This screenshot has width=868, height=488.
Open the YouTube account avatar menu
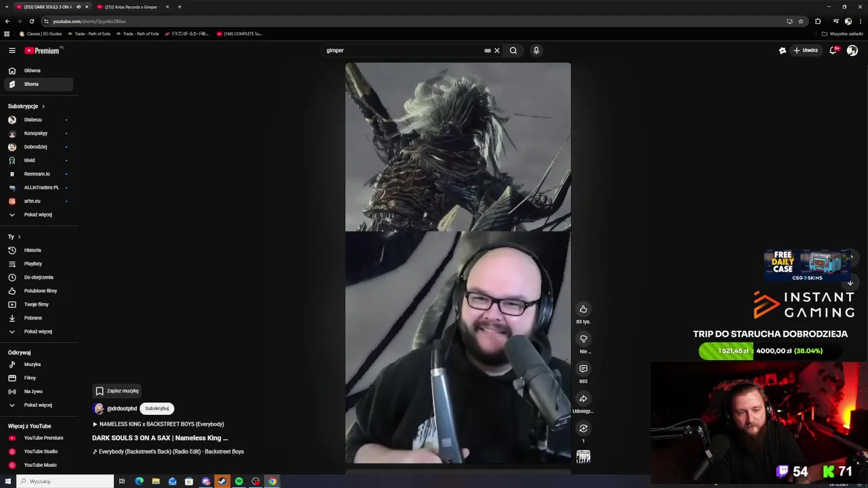[852, 50]
